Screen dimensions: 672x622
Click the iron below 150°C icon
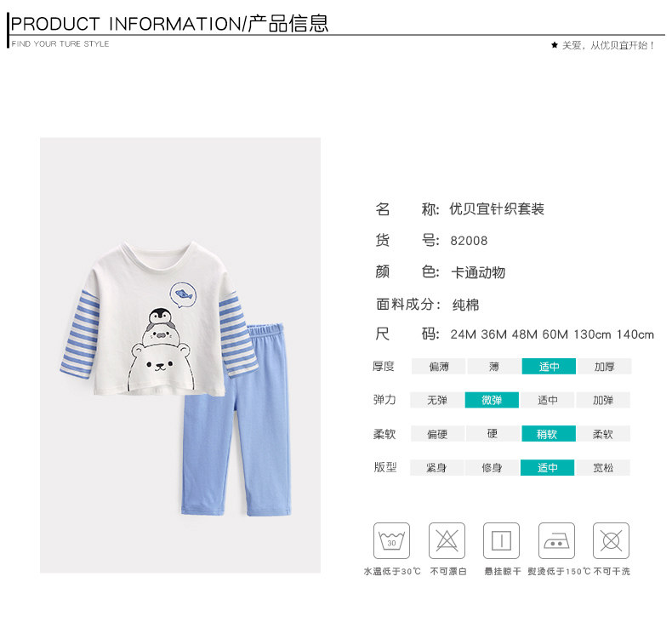556,540
